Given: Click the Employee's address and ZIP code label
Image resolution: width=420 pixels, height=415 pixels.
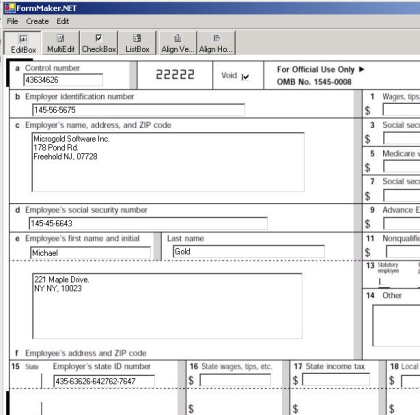Looking at the screenshot, I should tap(86, 353).
